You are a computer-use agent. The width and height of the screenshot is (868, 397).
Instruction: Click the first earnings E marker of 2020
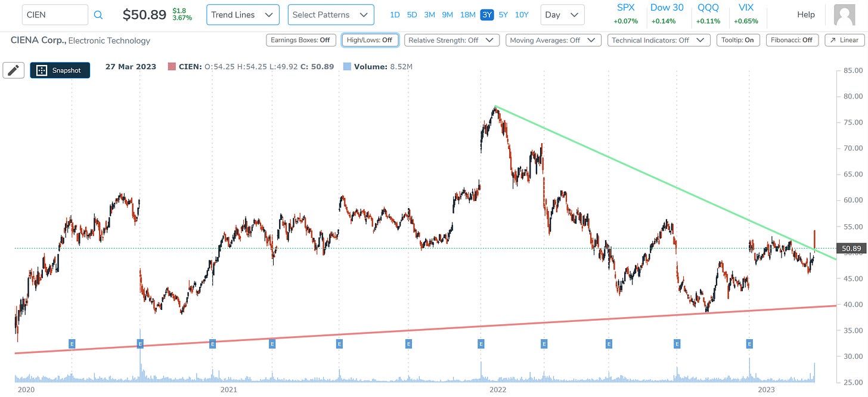point(72,343)
